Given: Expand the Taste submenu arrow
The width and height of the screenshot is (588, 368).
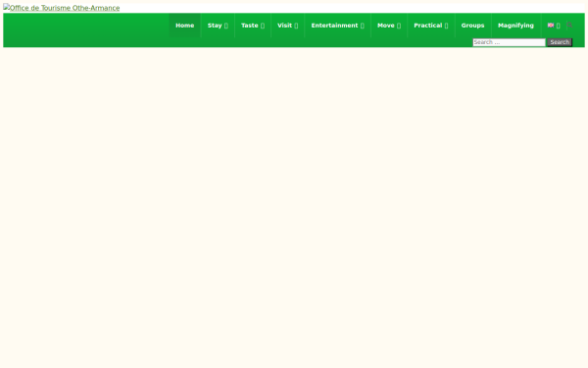Looking at the screenshot, I should click(263, 26).
